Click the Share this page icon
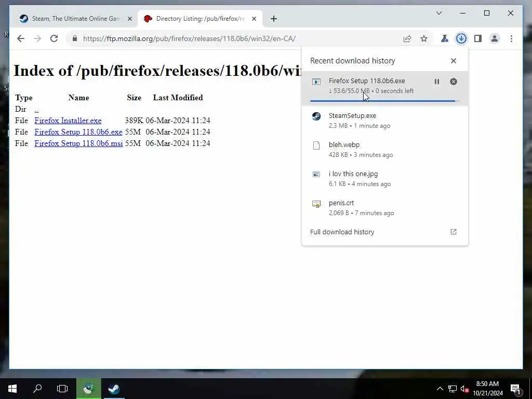 407,38
